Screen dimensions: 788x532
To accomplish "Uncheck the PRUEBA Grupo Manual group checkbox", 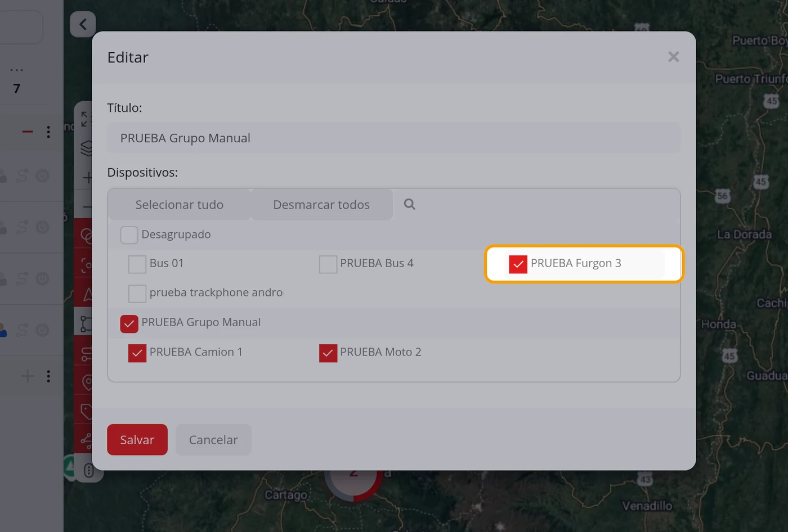I will [129, 323].
